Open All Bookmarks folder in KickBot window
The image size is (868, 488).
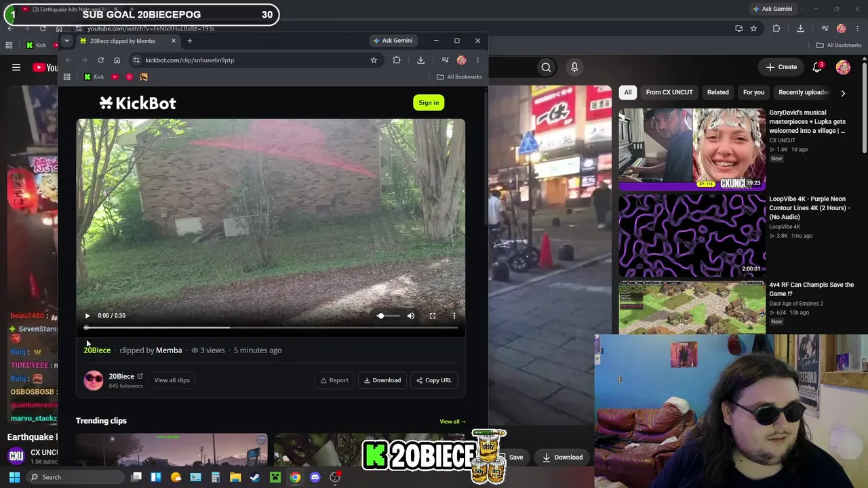click(x=459, y=77)
